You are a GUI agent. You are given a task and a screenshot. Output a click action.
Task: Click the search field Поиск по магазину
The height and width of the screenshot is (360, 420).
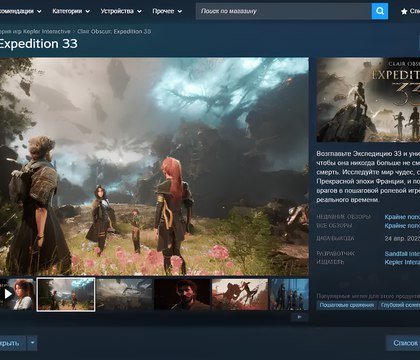(x=284, y=11)
